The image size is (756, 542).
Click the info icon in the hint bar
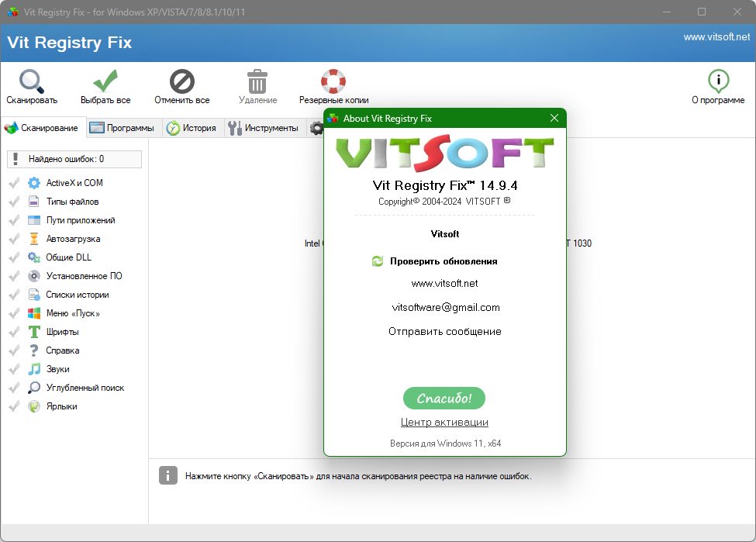(x=167, y=476)
